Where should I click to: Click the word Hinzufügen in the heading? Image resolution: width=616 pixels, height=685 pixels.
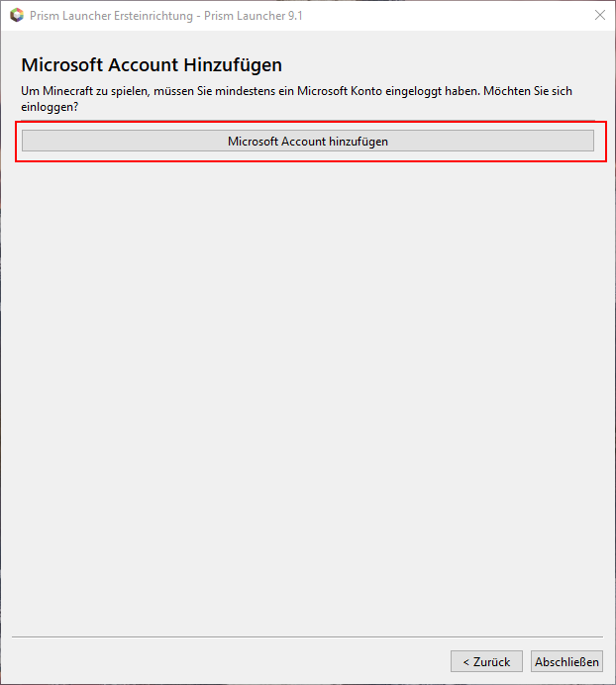[233, 65]
